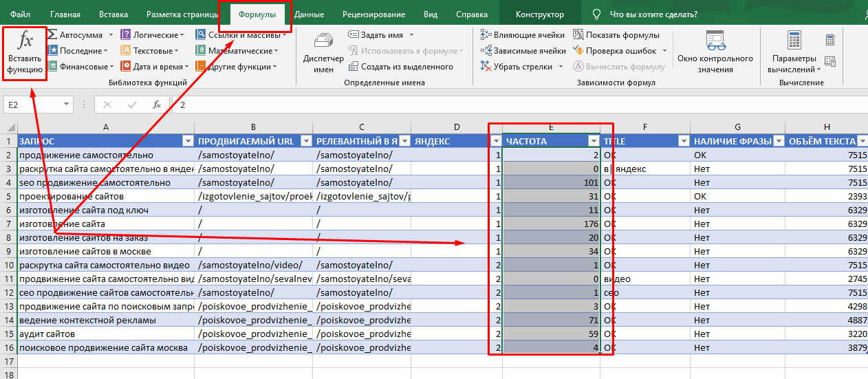This screenshot has width=868, height=379.
Task: Click the select-all corner button
Action: (x=8, y=127)
